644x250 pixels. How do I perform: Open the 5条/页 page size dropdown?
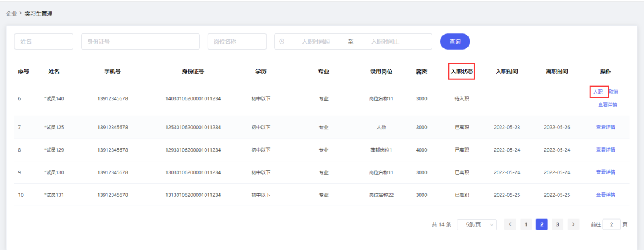click(x=476, y=224)
